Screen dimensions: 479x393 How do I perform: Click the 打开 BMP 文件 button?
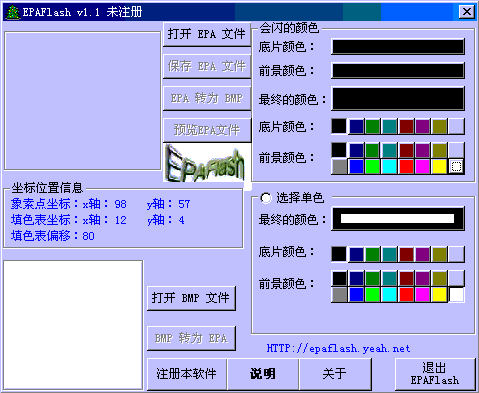(191, 298)
